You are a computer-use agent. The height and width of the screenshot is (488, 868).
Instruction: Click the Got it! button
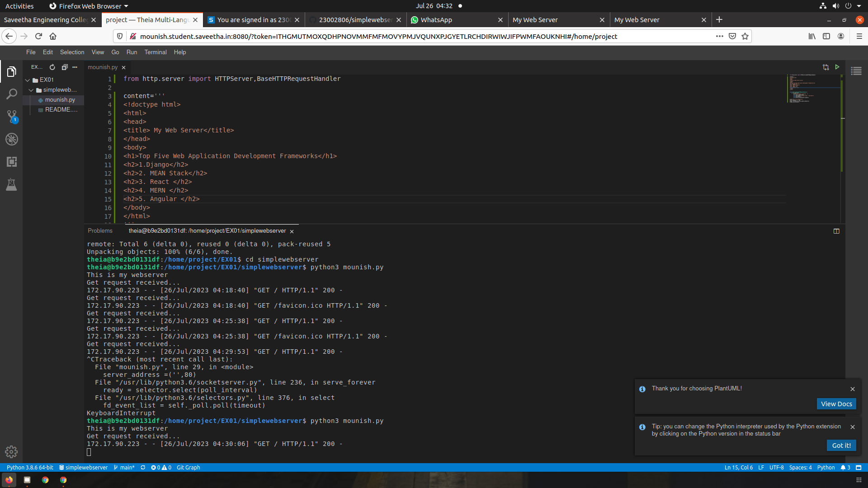pyautogui.click(x=841, y=446)
